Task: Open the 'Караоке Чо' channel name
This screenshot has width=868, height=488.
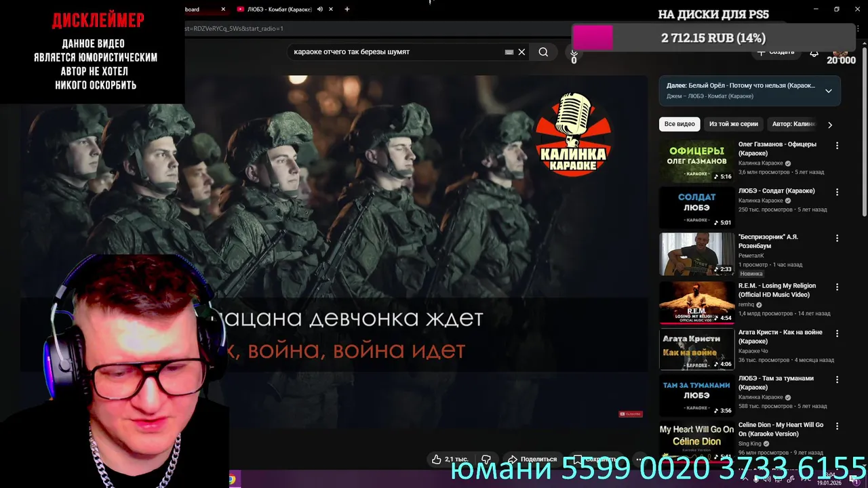Action: (x=753, y=351)
